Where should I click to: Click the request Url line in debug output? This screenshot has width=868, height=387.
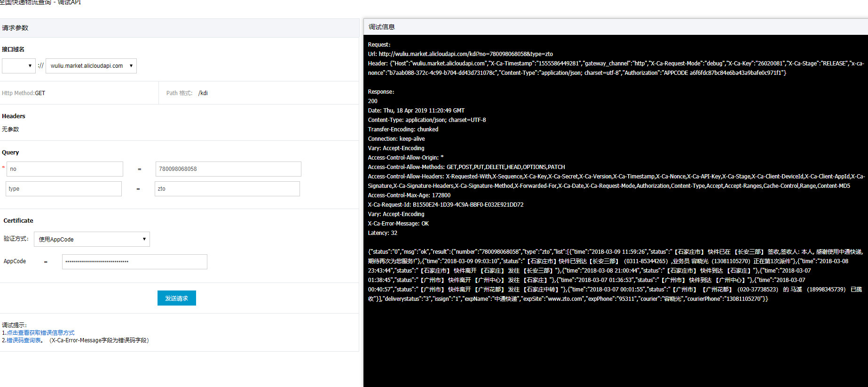(460, 54)
